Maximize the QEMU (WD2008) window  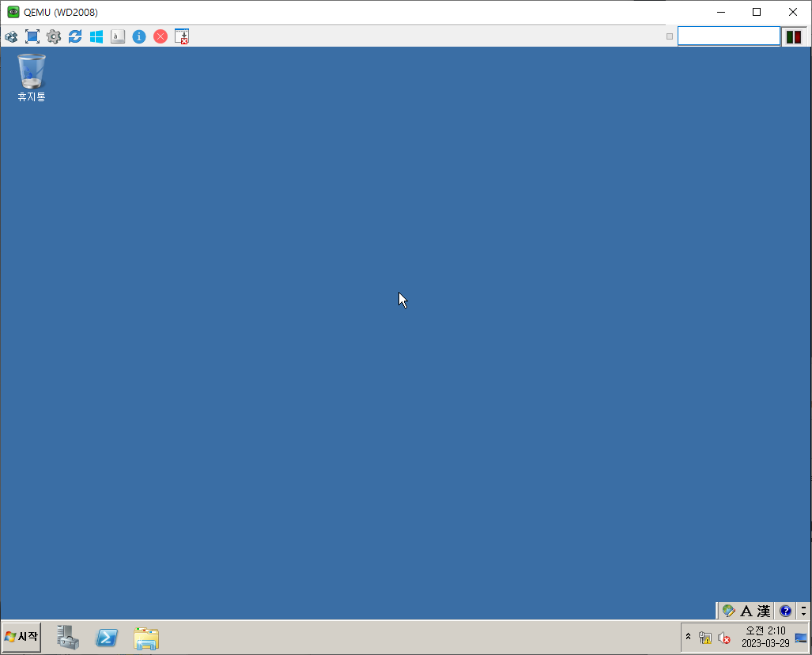[x=757, y=12]
